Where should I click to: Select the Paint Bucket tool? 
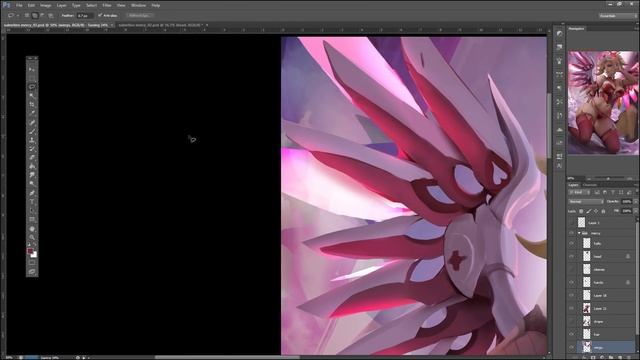point(32,166)
